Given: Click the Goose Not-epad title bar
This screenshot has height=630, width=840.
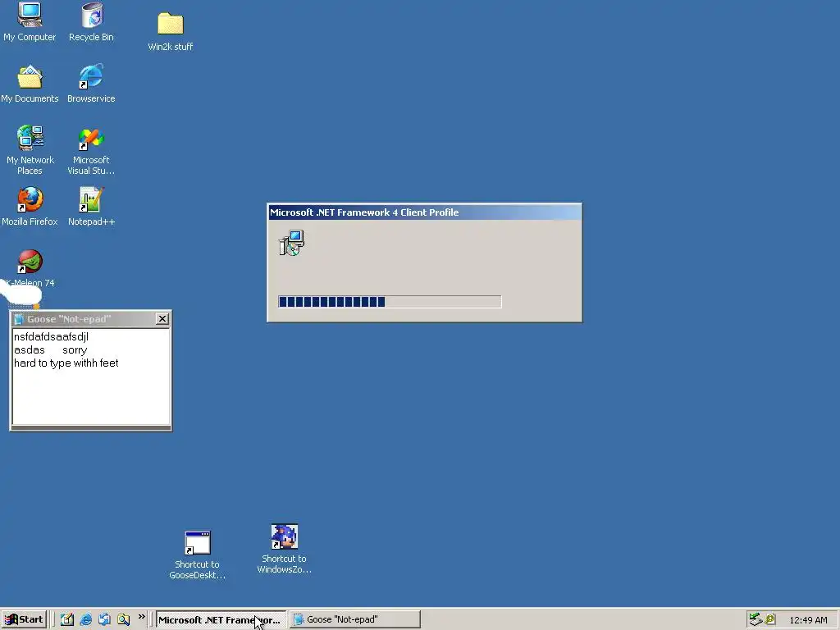Looking at the screenshot, I should coord(90,319).
